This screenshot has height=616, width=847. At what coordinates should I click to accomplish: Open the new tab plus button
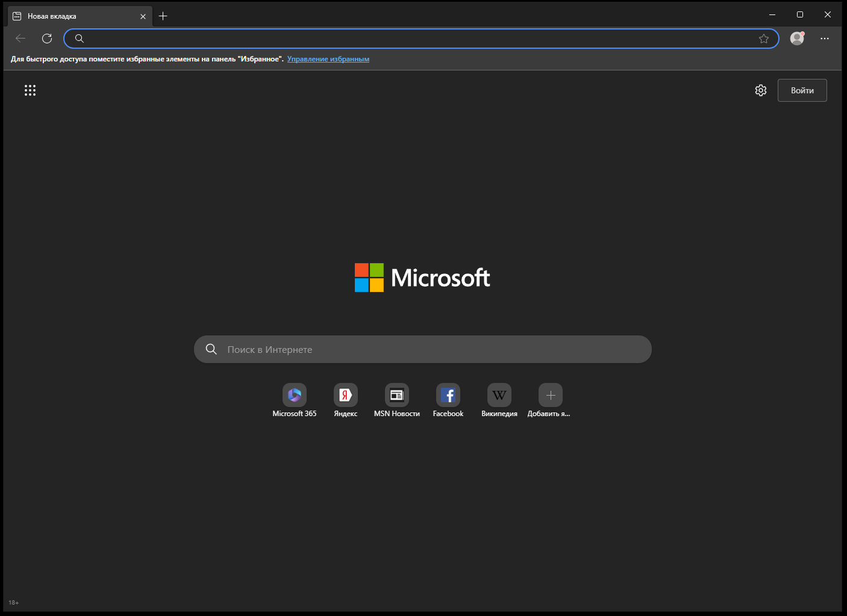tap(163, 16)
